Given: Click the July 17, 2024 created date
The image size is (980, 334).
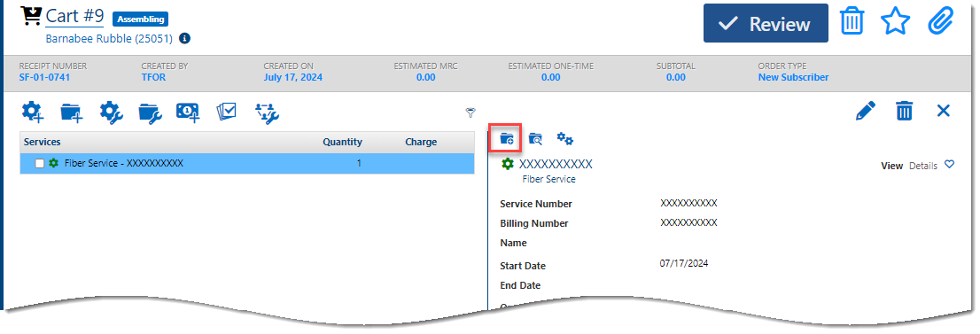Looking at the screenshot, I should (x=293, y=78).
